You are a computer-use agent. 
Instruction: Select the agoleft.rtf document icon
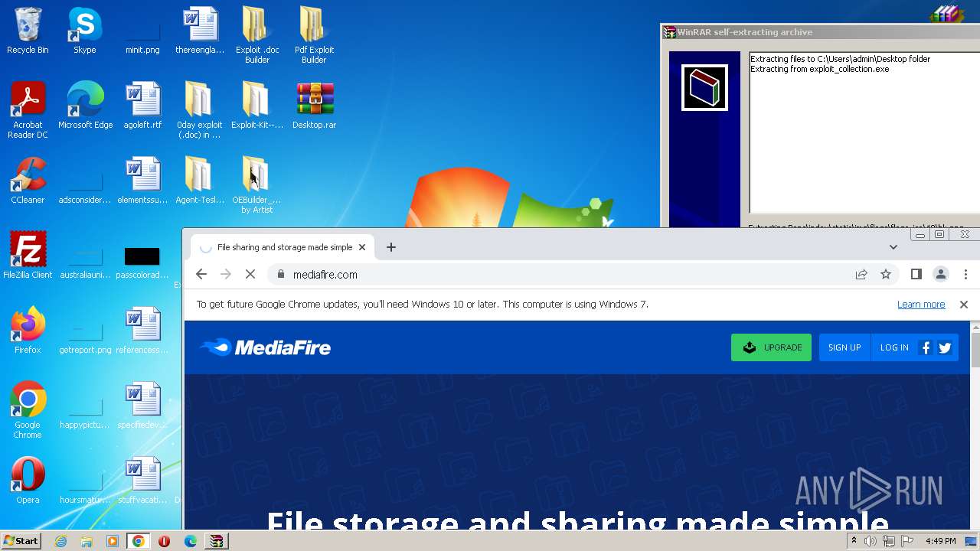click(x=142, y=106)
